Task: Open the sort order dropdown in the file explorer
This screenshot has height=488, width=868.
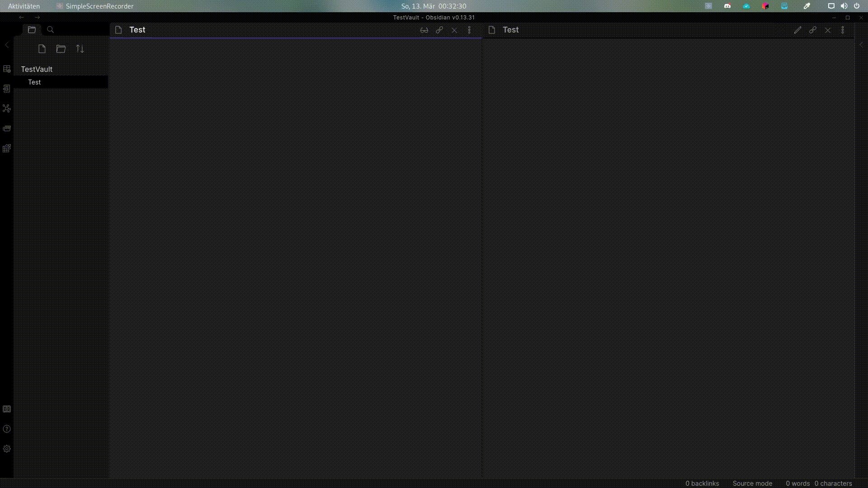Action: coord(80,49)
